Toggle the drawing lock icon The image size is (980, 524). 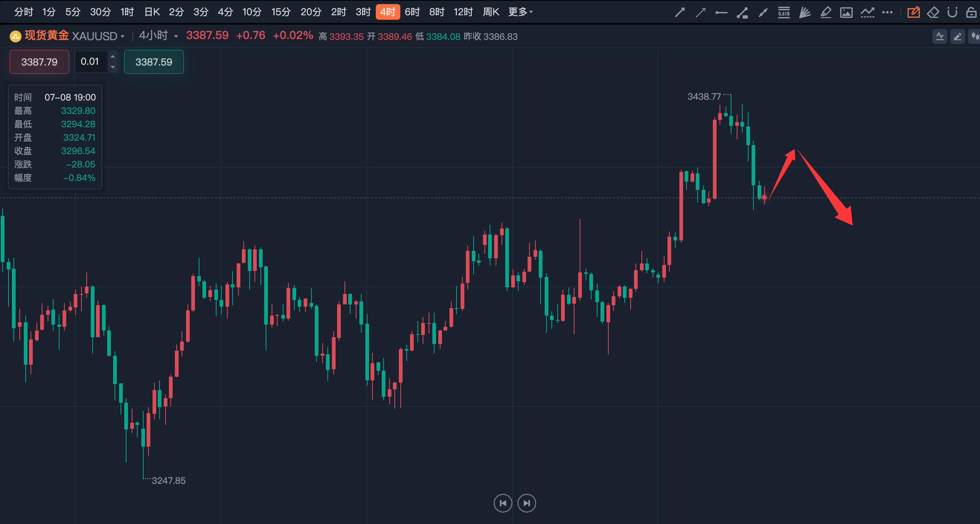click(x=971, y=13)
